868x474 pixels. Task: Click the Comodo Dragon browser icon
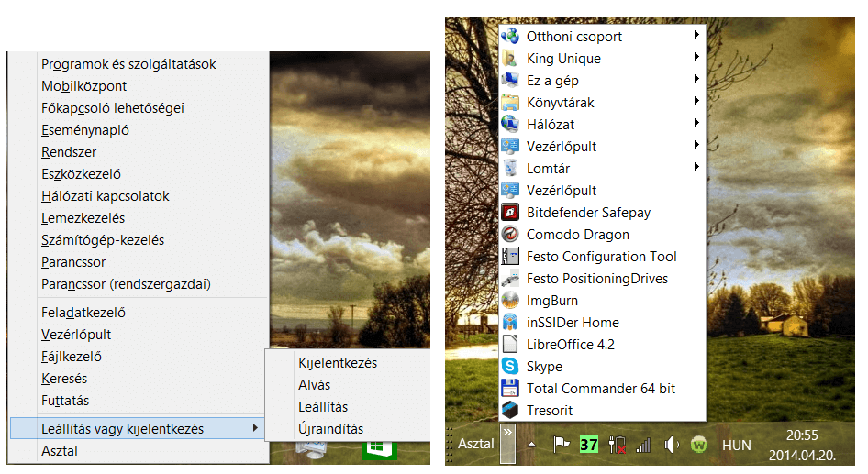click(510, 235)
